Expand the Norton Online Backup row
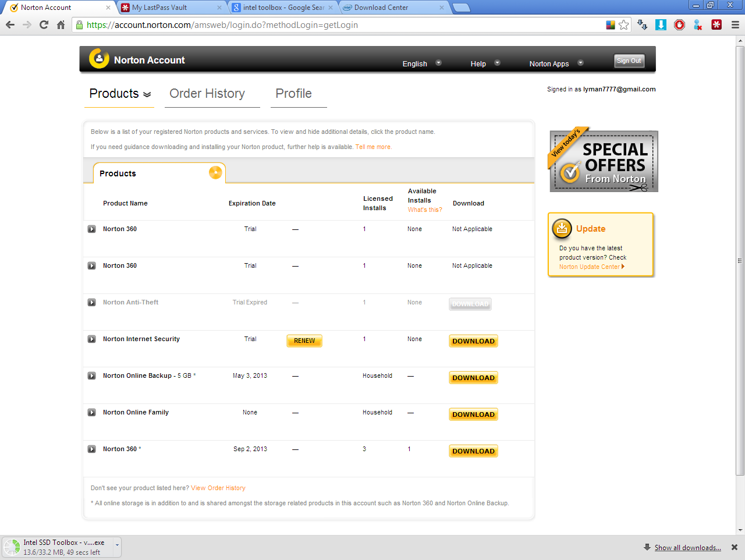The width and height of the screenshot is (745, 560). 92,375
